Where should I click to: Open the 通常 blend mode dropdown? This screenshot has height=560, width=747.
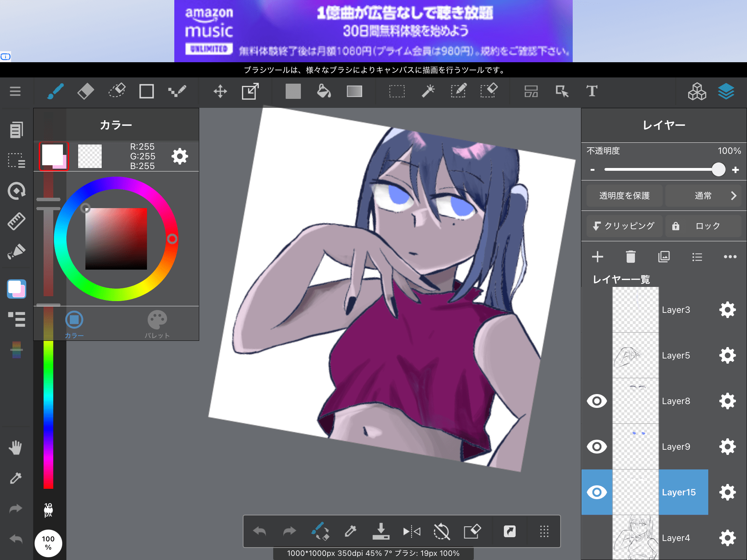coord(703,196)
